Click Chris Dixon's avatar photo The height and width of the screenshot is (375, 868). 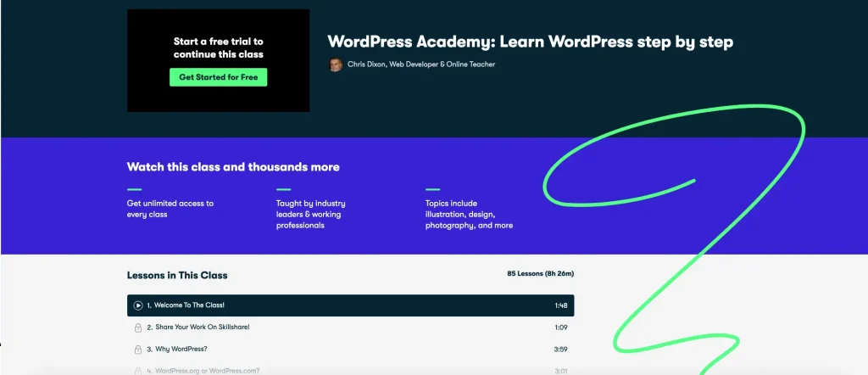pyautogui.click(x=336, y=64)
